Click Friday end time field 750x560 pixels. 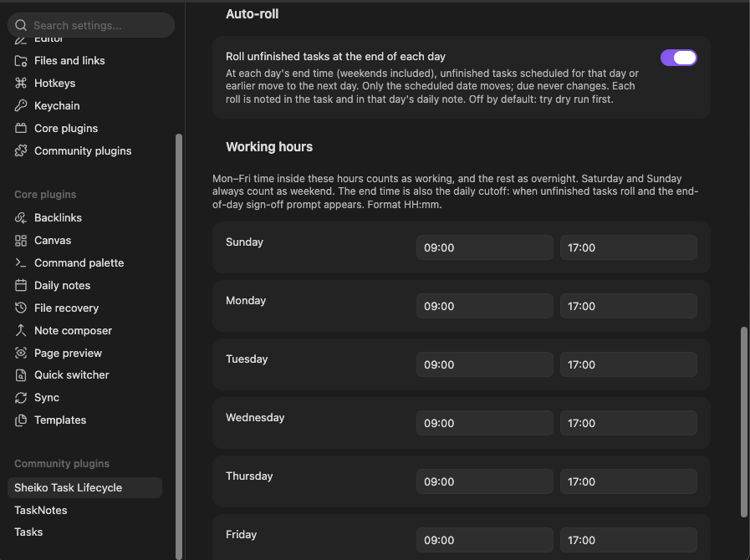pyautogui.click(x=629, y=540)
